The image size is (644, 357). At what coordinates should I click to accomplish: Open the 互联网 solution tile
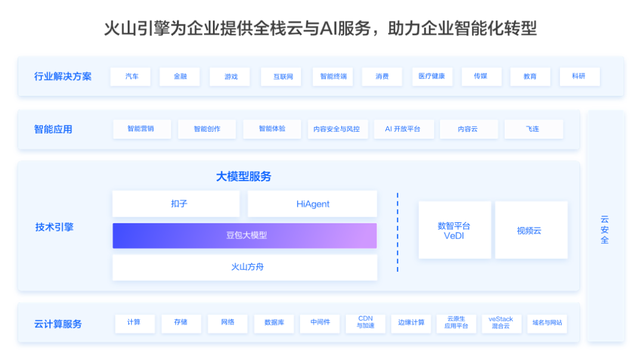tap(281, 77)
